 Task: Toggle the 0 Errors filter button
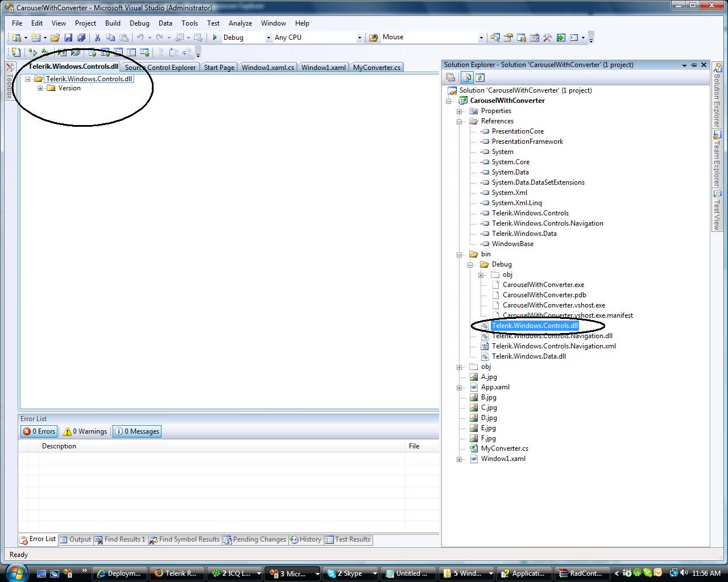tap(39, 431)
